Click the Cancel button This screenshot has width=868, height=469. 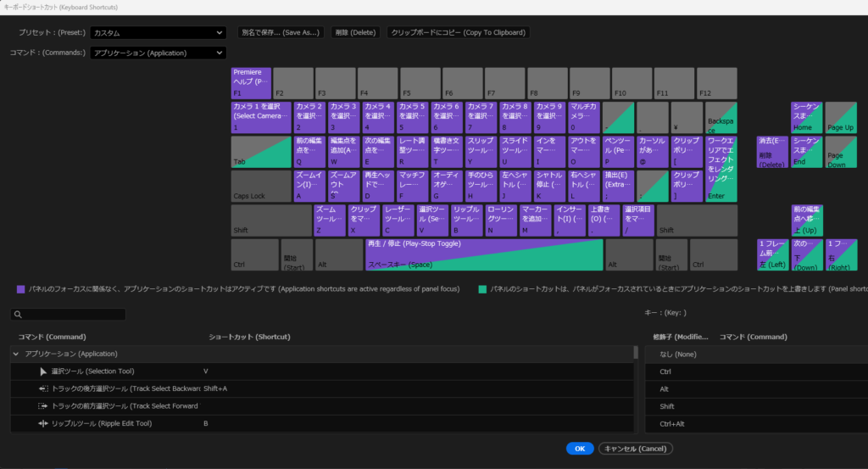(636, 449)
